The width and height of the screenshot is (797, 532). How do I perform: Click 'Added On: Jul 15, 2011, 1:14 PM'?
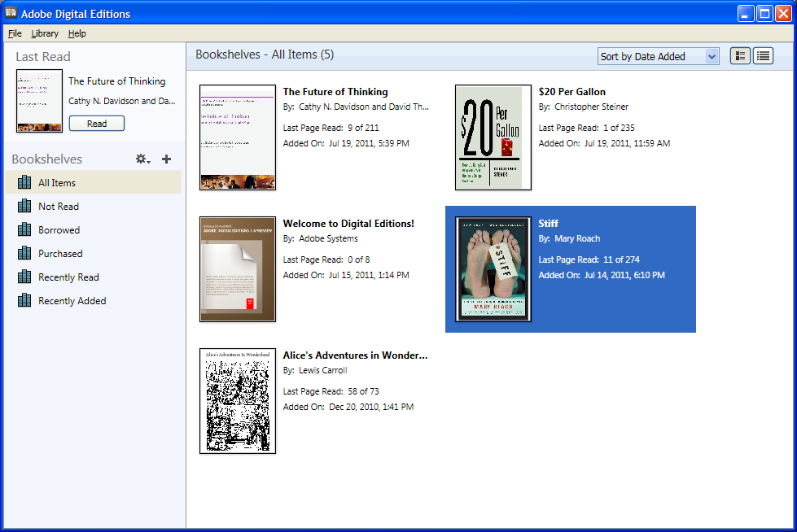pos(346,275)
